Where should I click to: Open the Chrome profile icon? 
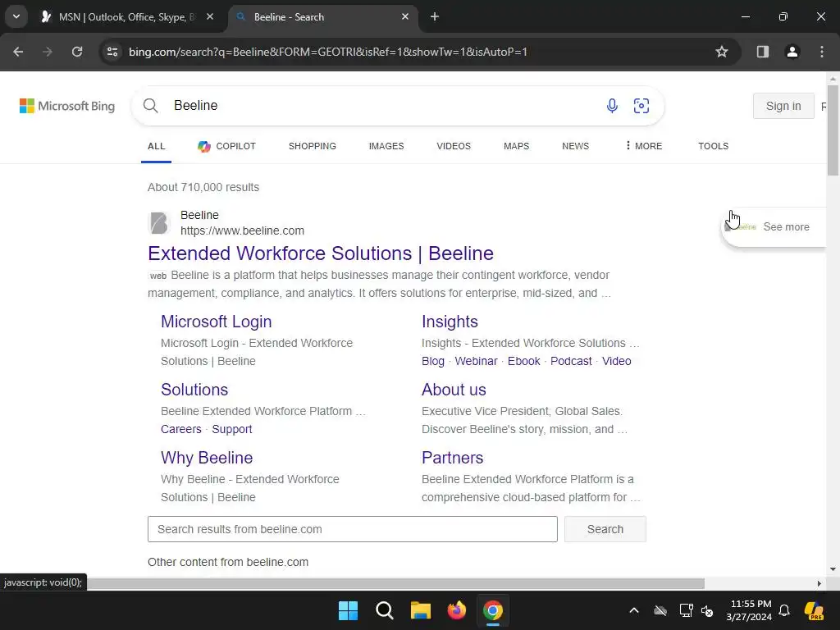pos(792,52)
